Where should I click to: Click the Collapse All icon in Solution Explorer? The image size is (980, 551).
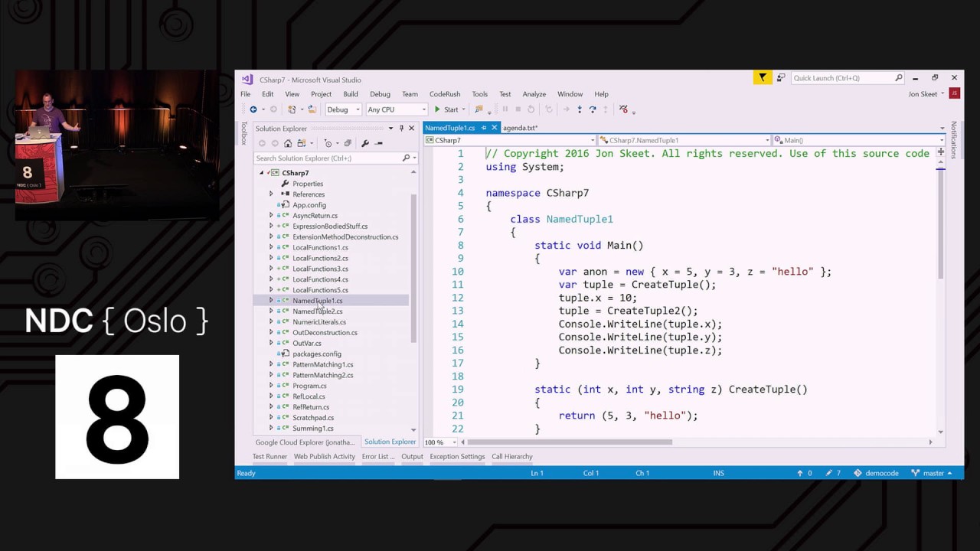[348, 143]
